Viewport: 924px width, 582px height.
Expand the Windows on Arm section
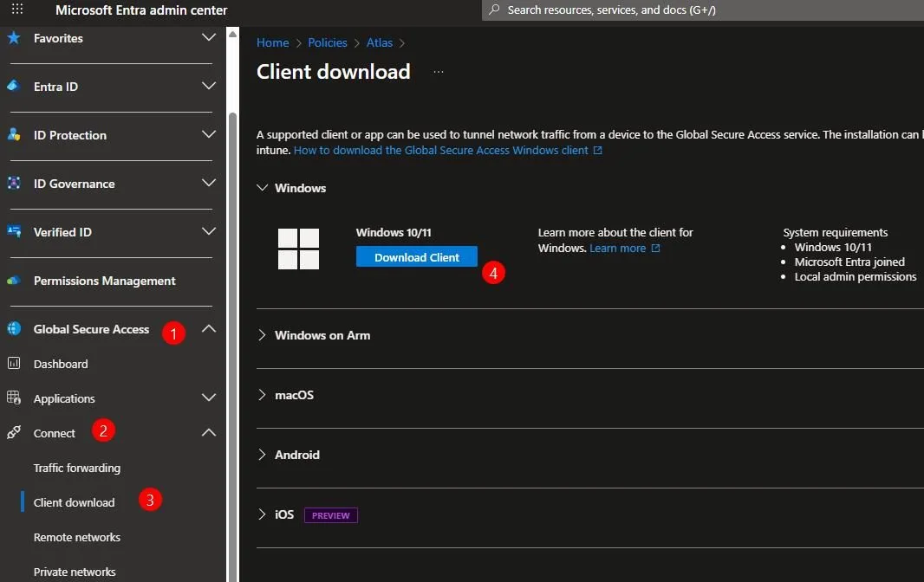point(263,334)
